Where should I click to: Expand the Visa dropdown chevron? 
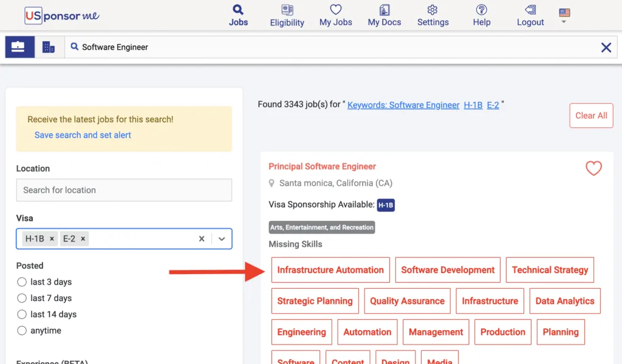coord(222,239)
